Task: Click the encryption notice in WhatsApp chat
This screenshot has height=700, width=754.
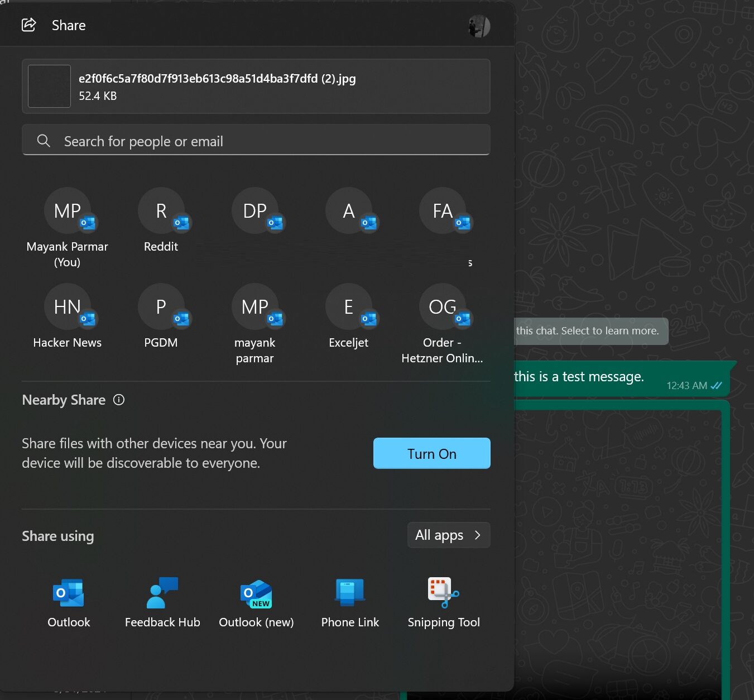Action: pyautogui.click(x=590, y=331)
